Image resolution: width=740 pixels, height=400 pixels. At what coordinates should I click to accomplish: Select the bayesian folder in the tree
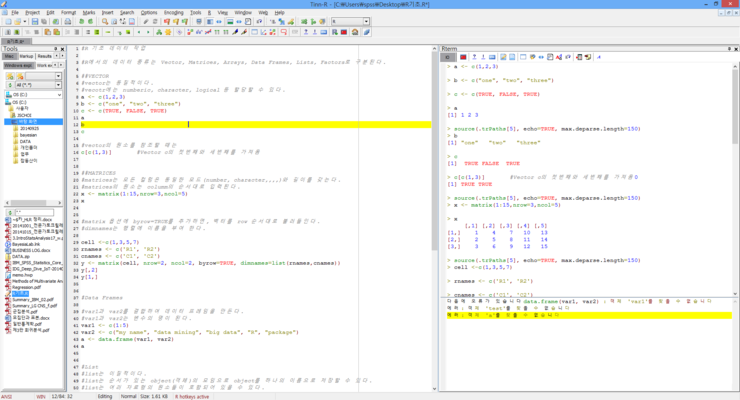pos(27,135)
